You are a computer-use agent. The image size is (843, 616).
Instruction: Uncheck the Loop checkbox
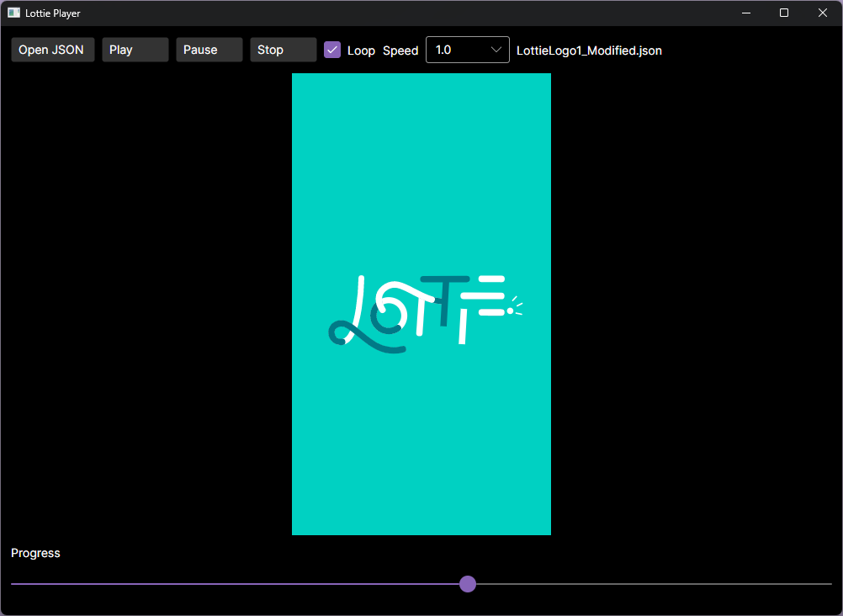click(x=332, y=50)
